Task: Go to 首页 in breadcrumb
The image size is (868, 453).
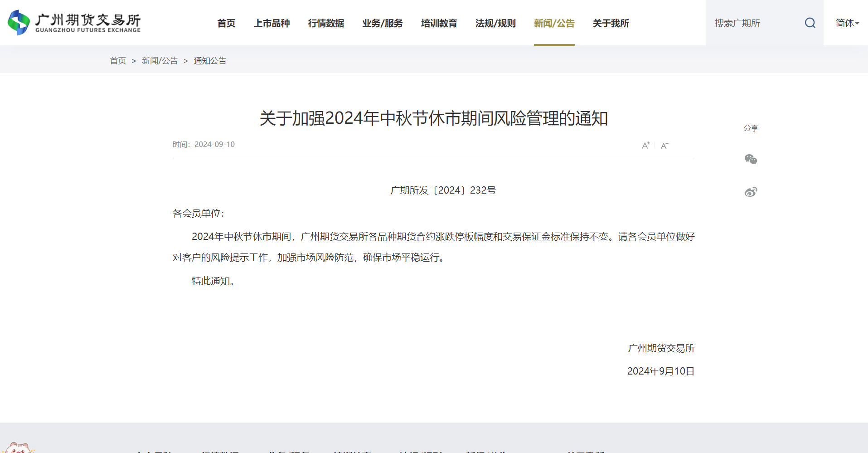Action: click(118, 61)
